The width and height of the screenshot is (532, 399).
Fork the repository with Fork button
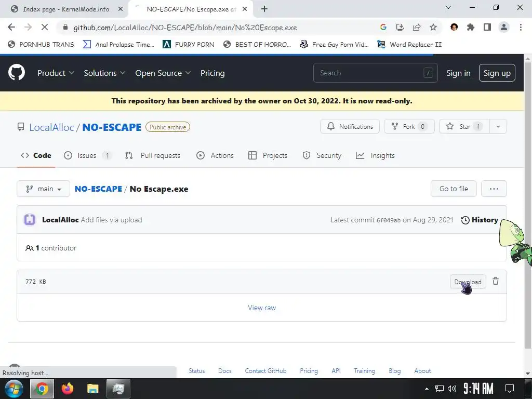pos(409,127)
